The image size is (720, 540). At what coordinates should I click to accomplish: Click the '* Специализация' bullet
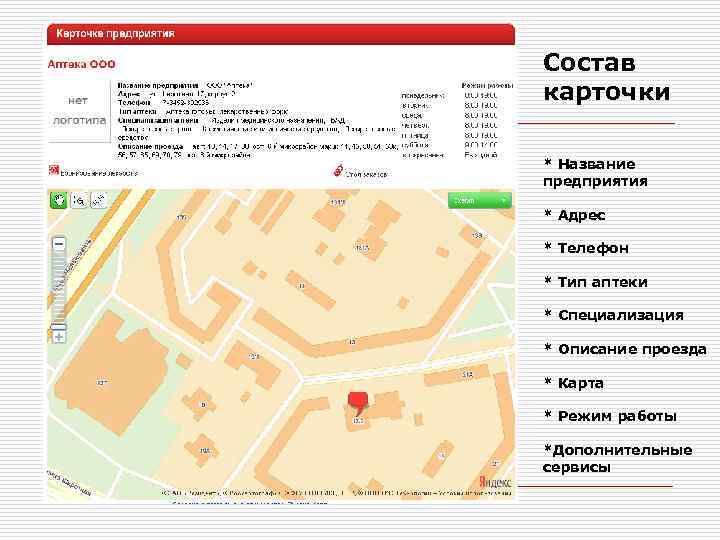[614, 315]
